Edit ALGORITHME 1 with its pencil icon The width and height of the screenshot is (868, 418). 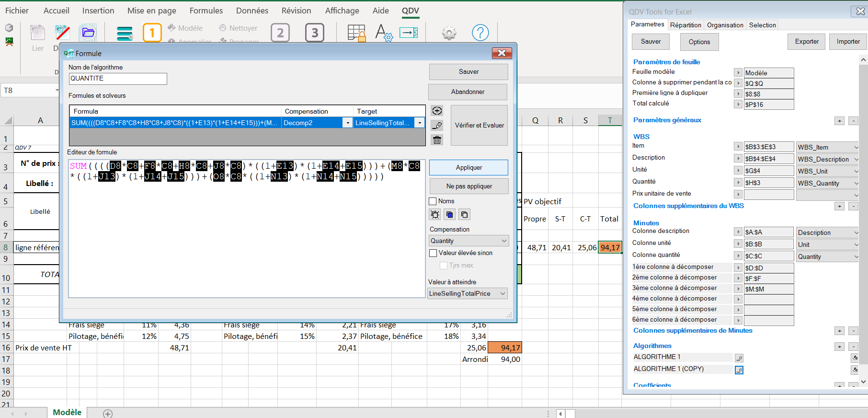(739, 358)
